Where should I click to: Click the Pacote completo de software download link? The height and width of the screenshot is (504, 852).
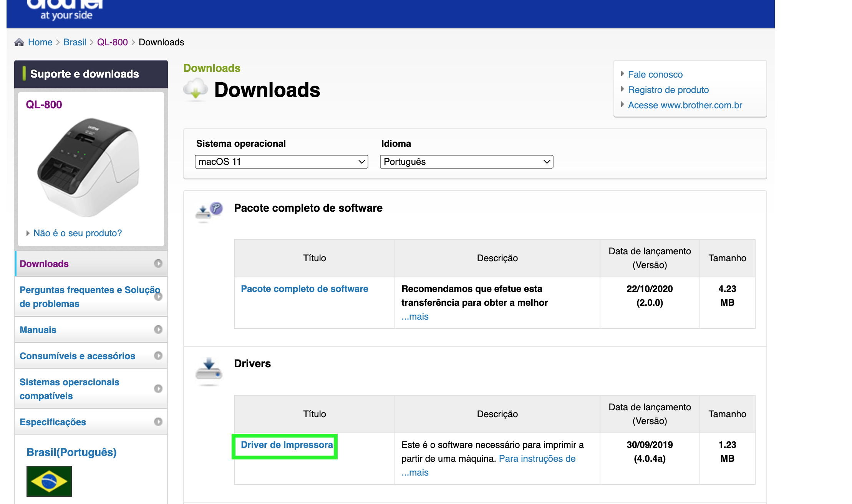coord(304,289)
